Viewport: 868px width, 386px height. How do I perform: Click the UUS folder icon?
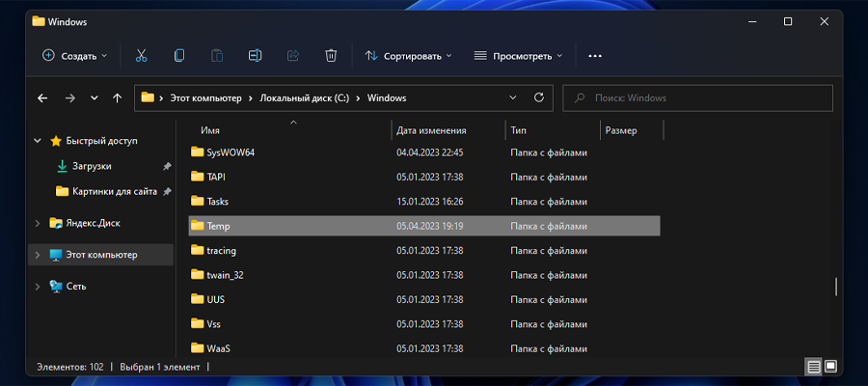coord(198,299)
